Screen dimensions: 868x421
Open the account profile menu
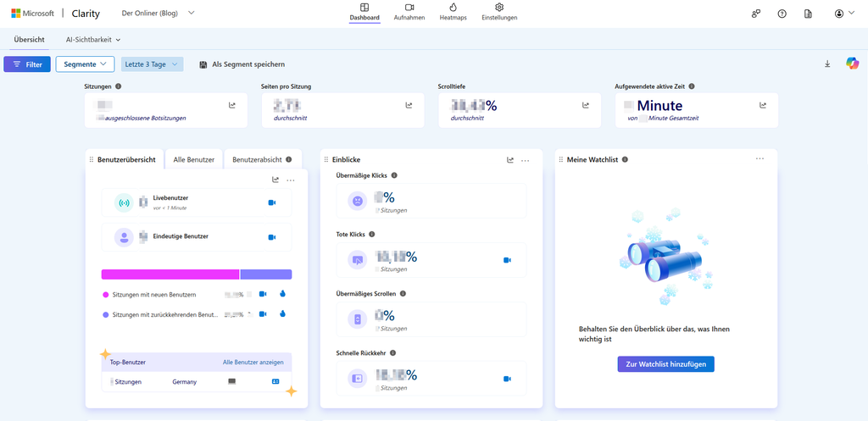pyautogui.click(x=845, y=14)
